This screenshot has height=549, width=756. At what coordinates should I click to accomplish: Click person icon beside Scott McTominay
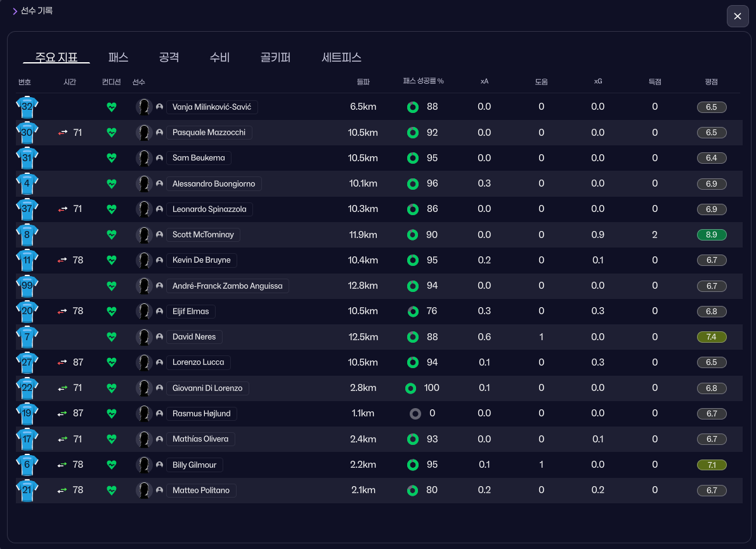(159, 234)
